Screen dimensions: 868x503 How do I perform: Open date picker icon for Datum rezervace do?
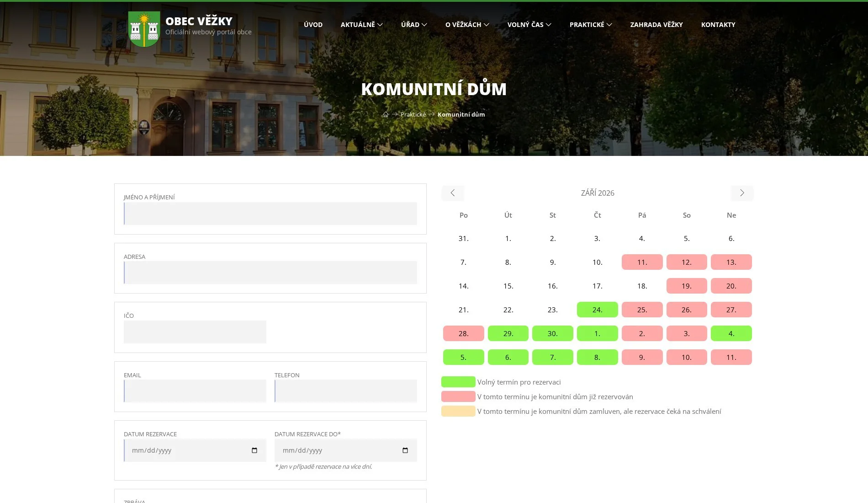point(405,450)
